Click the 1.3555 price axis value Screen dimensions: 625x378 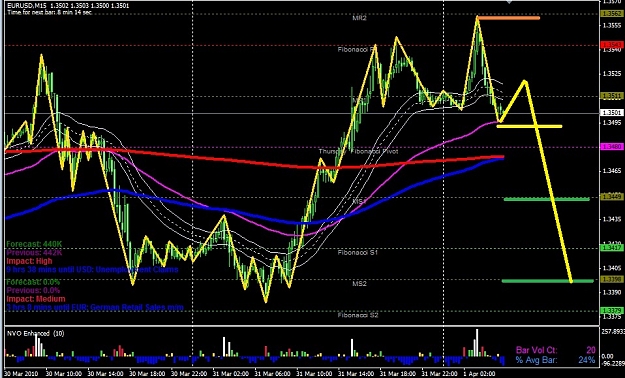coord(612,26)
